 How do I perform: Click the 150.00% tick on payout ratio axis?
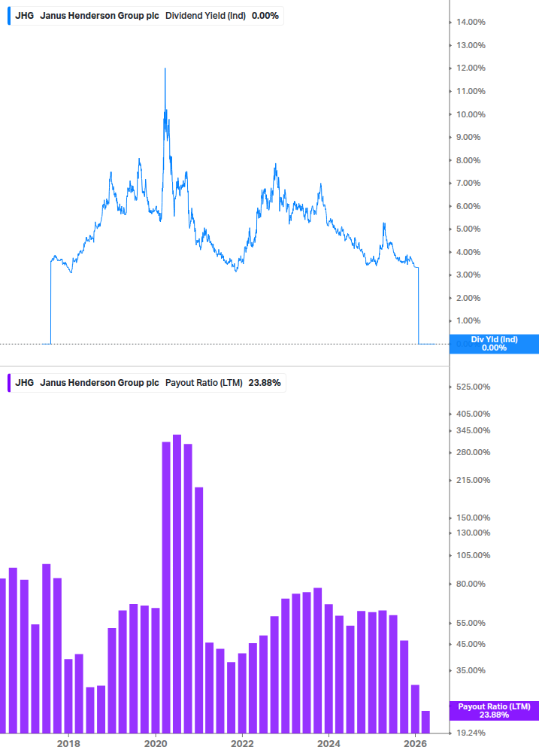point(473,518)
